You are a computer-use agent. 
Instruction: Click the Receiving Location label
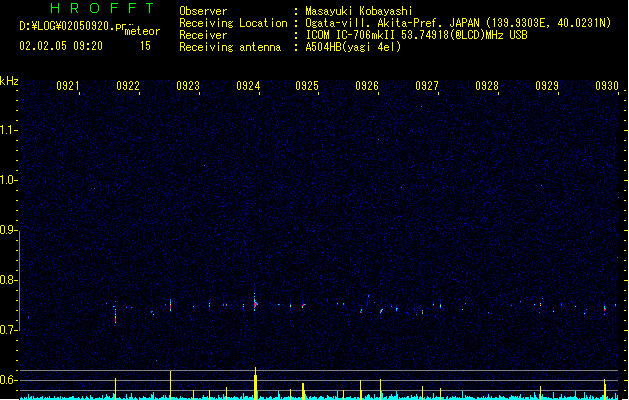(x=233, y=23)
